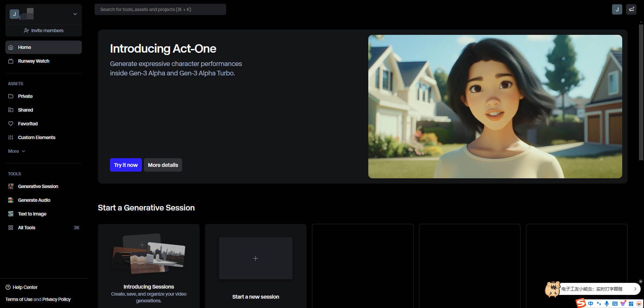Switch the Sogou Chinese/English mode indicator
Screen dimensions: 644x308
point(591,304)
